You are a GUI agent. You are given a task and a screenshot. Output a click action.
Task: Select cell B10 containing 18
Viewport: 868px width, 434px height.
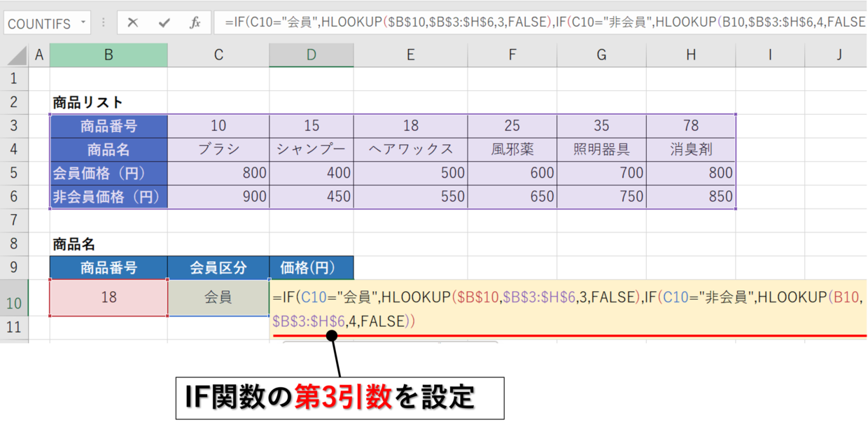[108, 297]
